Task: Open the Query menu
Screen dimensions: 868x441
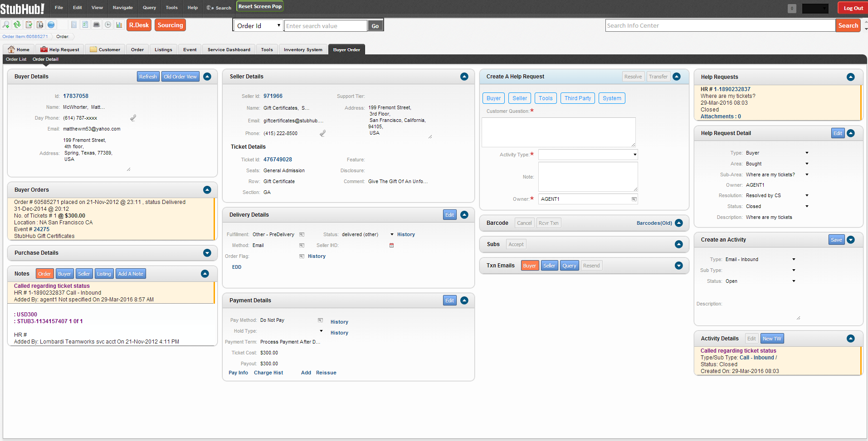Action: (149, 8)
